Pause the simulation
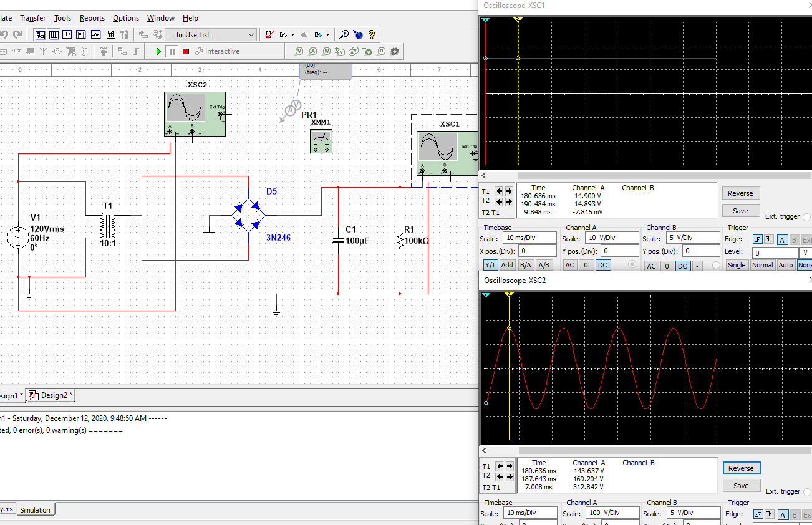 pos(172,52)
